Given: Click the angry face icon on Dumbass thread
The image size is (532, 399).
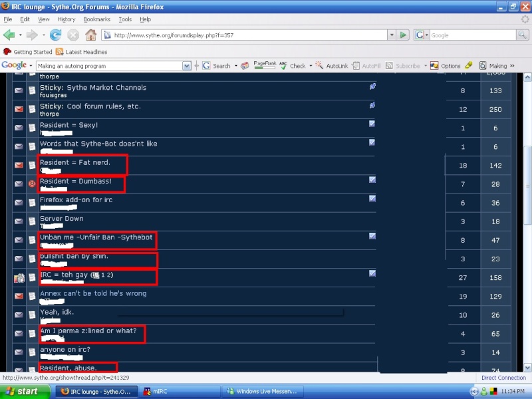Looking at the screenshot, I should [32, 184].
